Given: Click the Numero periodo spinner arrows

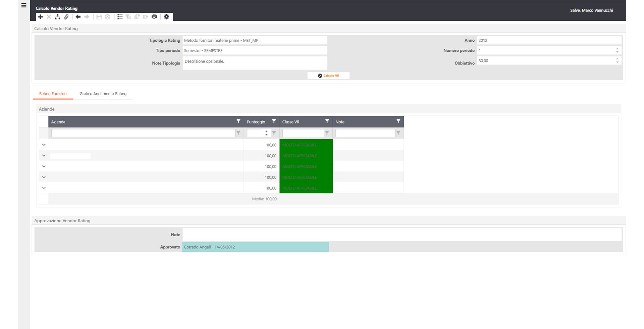Looking at the screenshot, I should tap(617, 50).
